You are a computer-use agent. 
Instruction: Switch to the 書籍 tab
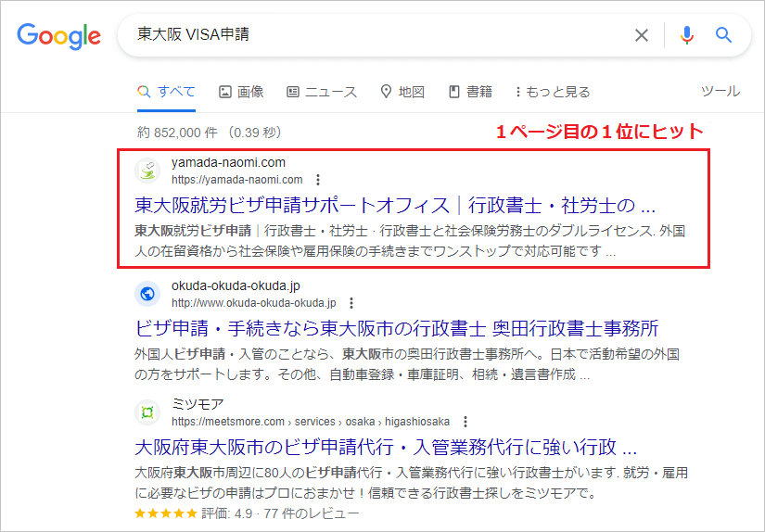click(470, 92)
